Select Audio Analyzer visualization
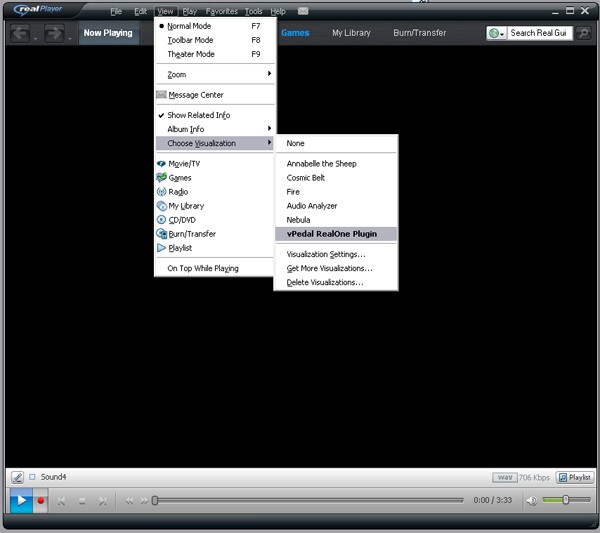This screenshot has width=600, height=533. 336,206
